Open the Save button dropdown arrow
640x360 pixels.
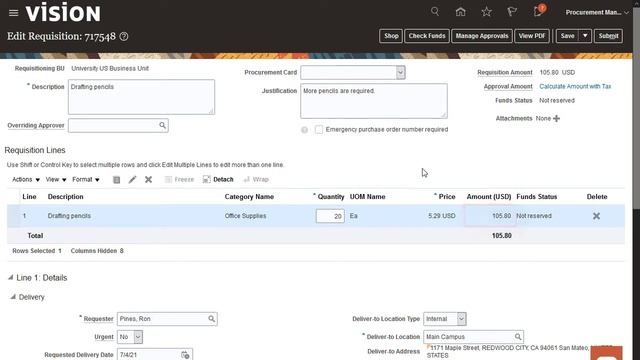[x=585, y=36]
